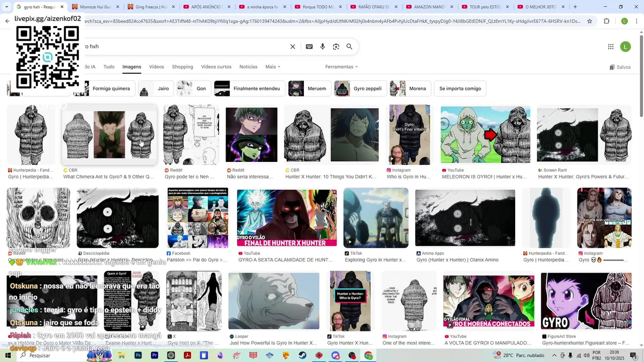Open the Shopping tab
This screenshot has height=362, width=644.
point(183,67)
